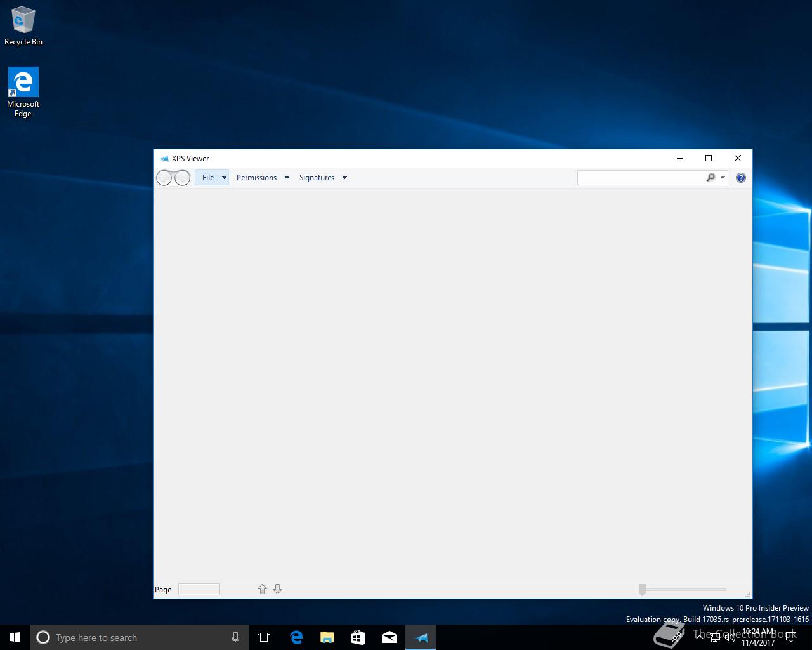Select the Recycle Bin desktop icon

click(23, 26)
